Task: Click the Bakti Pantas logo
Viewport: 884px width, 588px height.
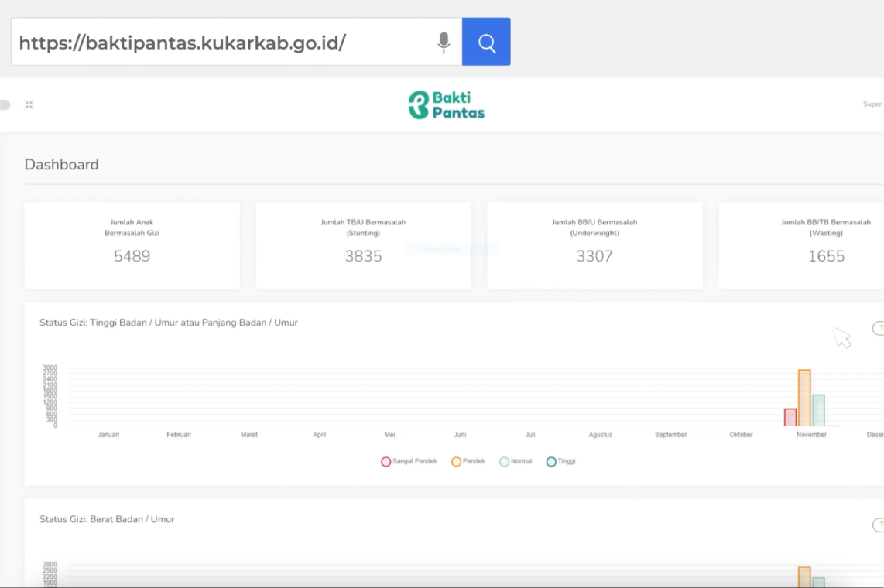Action: (x=447, y=105)
